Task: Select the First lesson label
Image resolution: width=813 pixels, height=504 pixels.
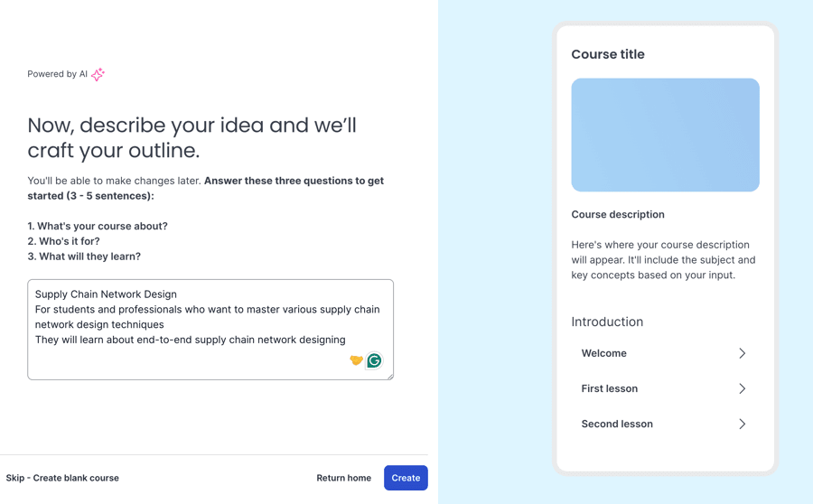Action: [609, 388]
